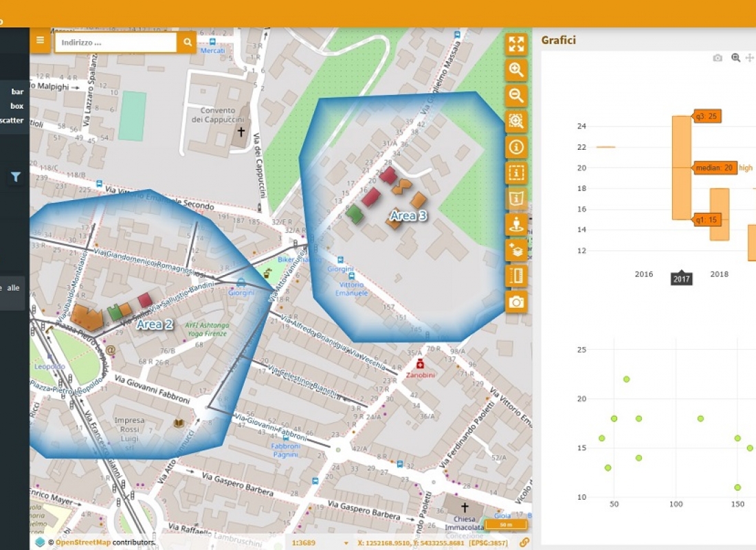756x550 pixels.
Task: Activate the info by polygon tool
Action: pos(516,198)
